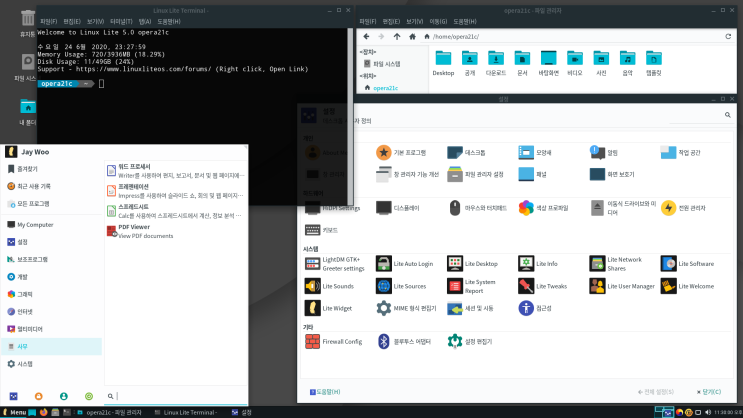Open the file manager settings (파일 관리자 설정)
This screenshot has height=418, width=743.
[x=475, y=174]
